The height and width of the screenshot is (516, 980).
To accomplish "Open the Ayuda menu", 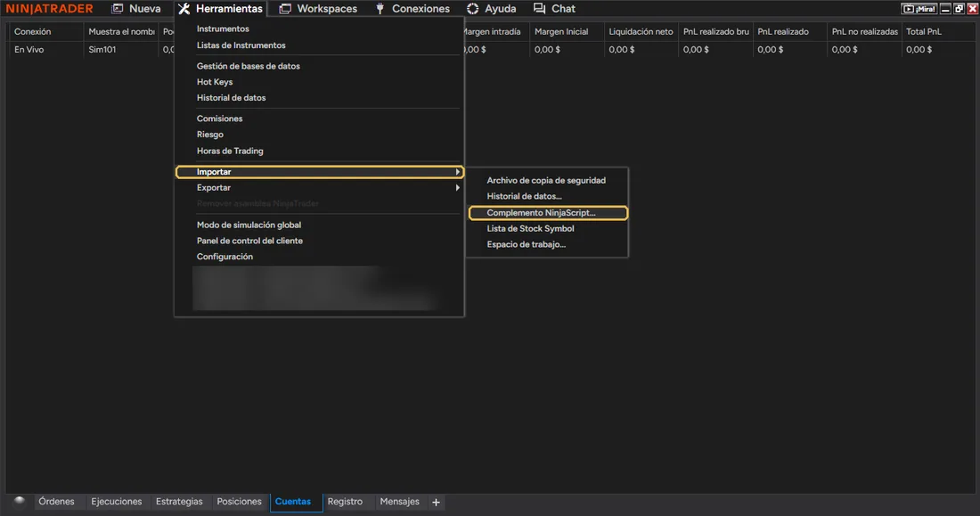I will (x=500, y=9).
